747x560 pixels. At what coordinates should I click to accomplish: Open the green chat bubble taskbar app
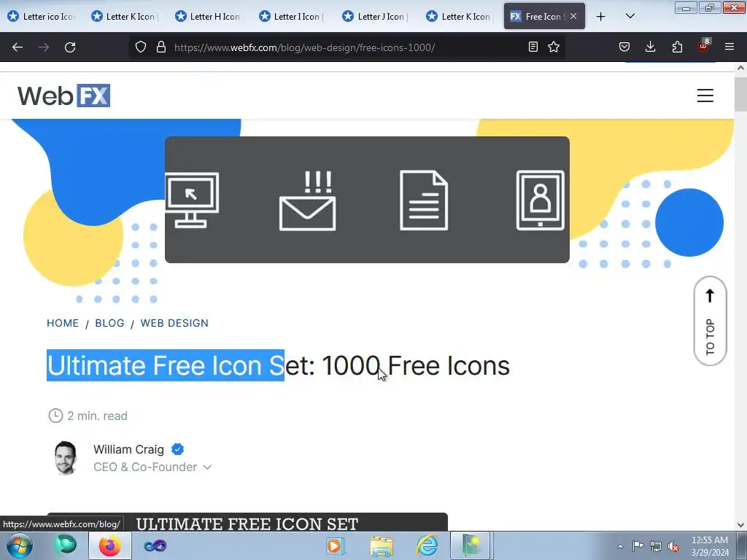pos(65,545)
